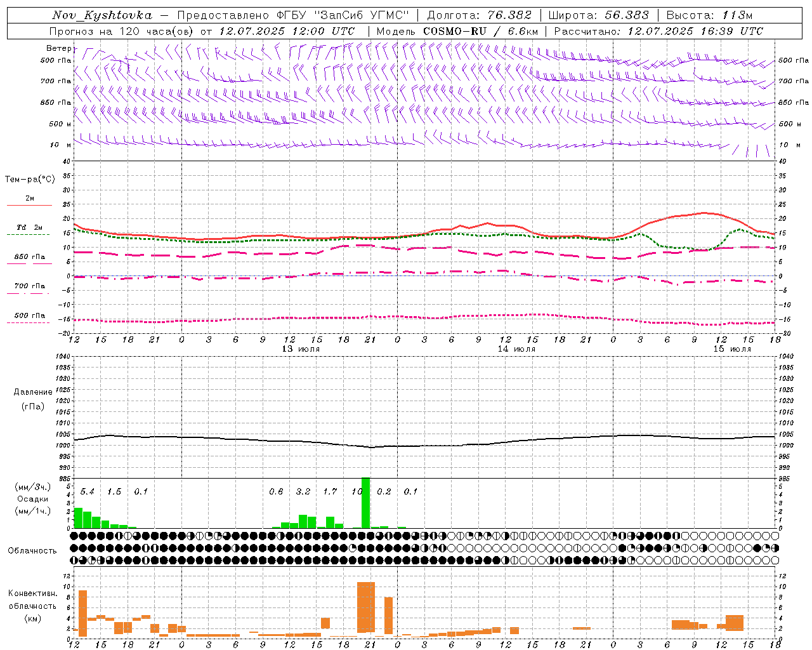Viewport: 812px width, 650px height.
Task: Click the Td 2м legend entry
Action: coord(30,227)
